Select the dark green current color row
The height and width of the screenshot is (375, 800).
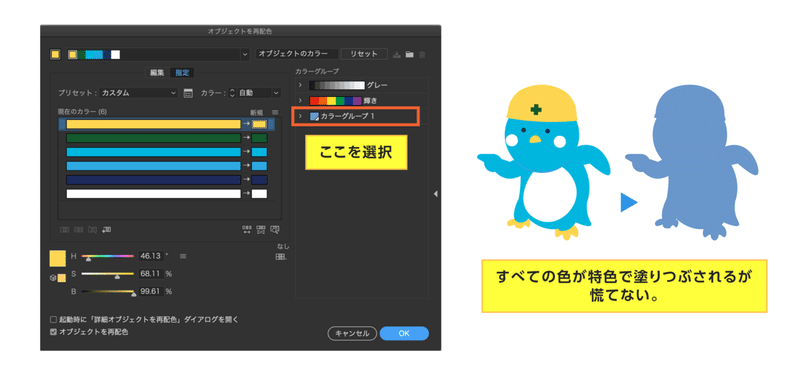pyautogui.click(x=153, y=138)
